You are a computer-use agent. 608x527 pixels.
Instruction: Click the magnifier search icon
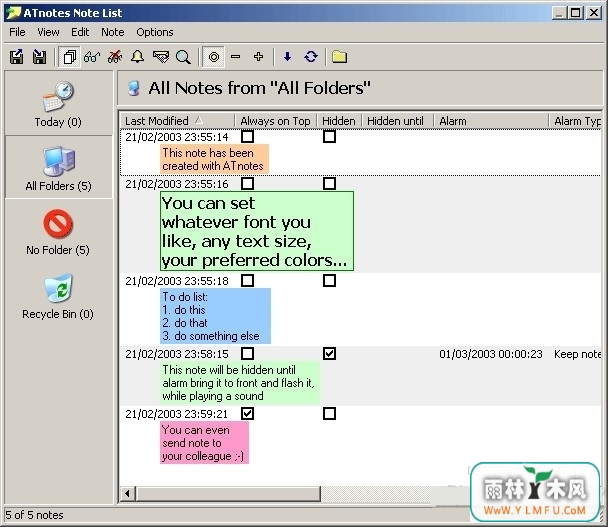[x=183, y=57]
